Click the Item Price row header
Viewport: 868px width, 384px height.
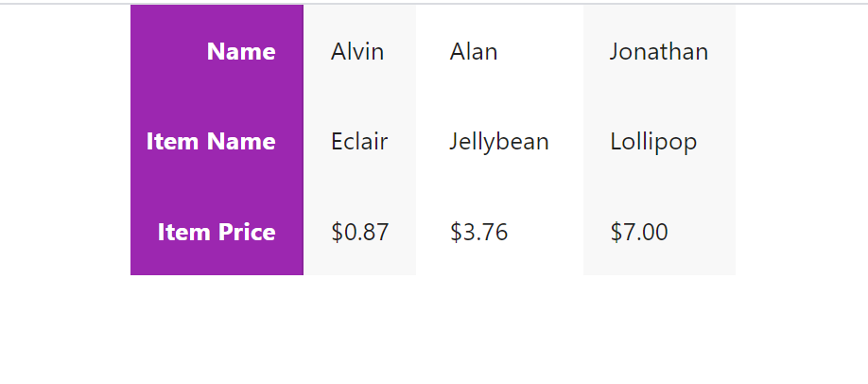(217, 232)
